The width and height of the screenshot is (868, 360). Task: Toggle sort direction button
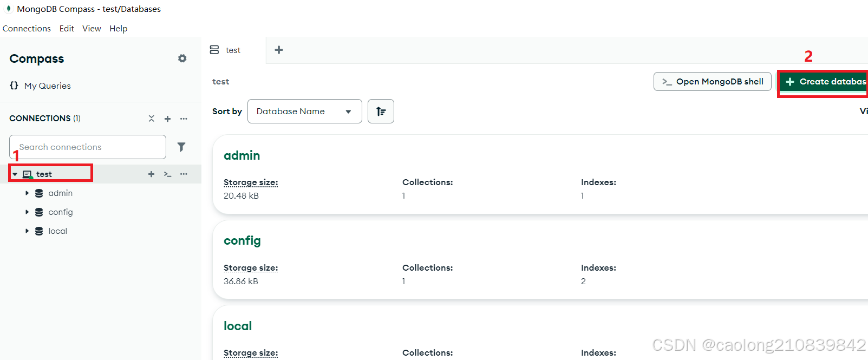[381, 111]
